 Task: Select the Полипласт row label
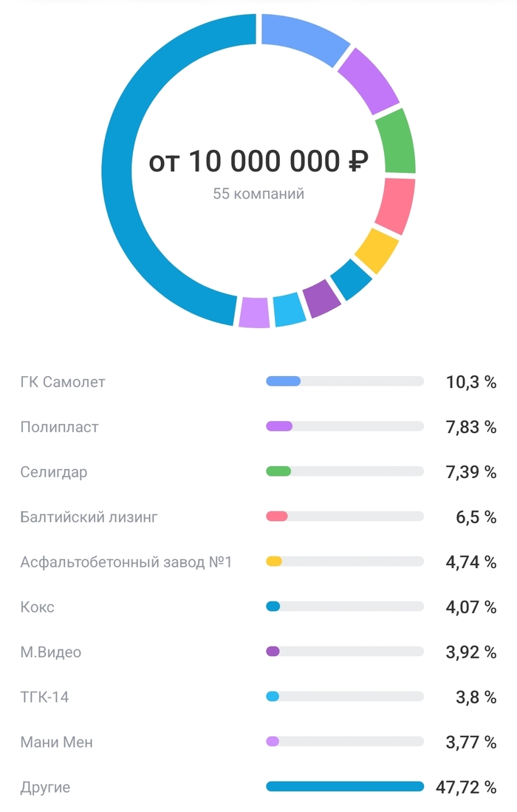(x=59, y=427)
